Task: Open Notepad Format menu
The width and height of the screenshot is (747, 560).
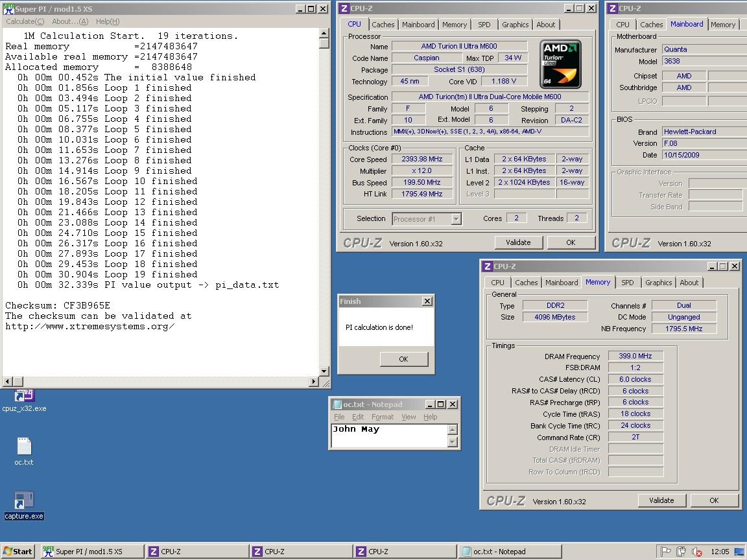Action: coord(383,417)
